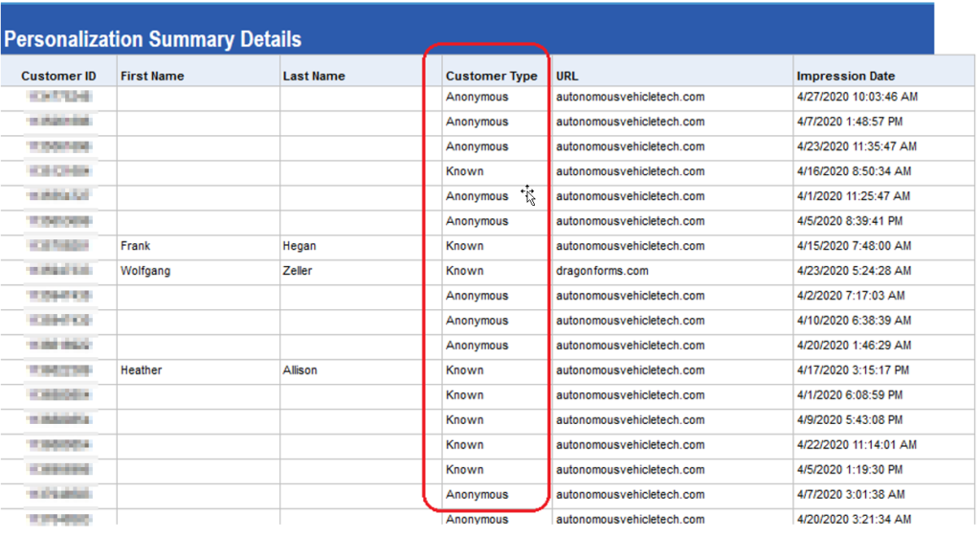
Task: Select the 4/17/2020 3:15:17 PM date cell
Action: click(x=853, y=370)
